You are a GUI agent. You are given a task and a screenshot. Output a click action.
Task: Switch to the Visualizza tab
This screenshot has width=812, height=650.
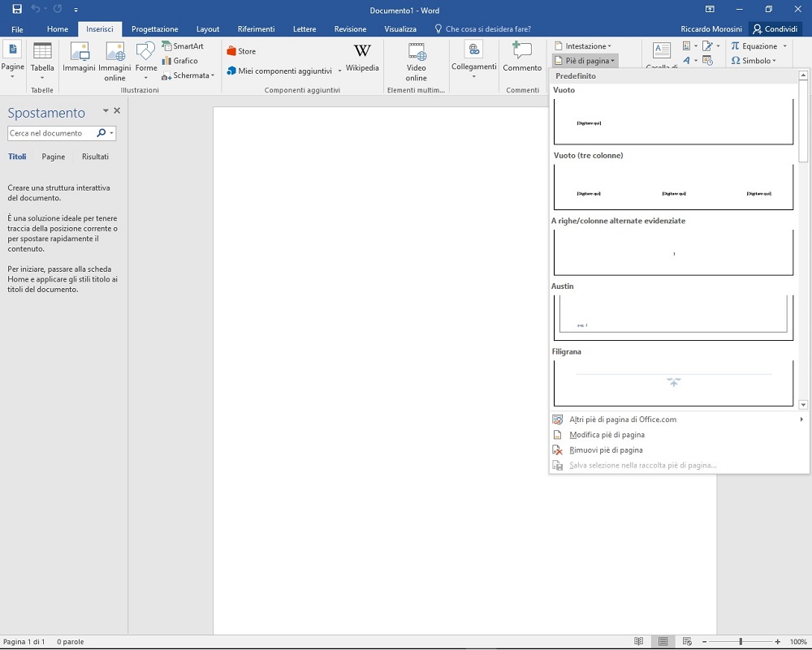400,29
